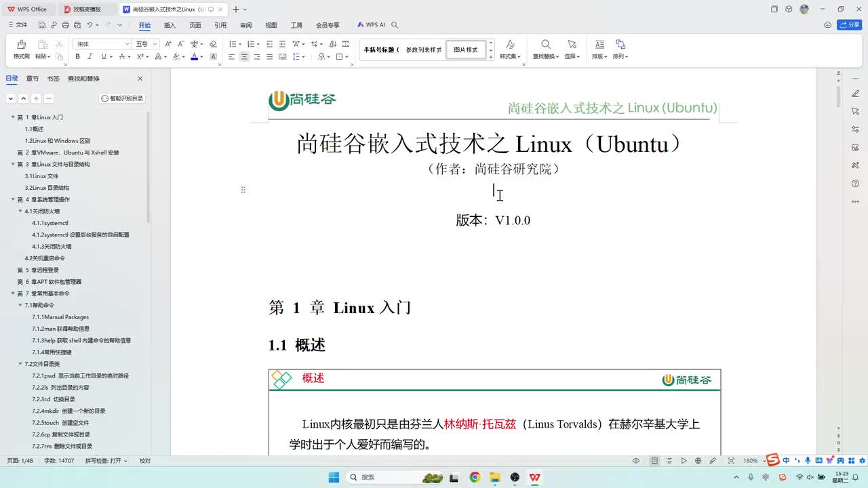
Task: Collapse the 7.2文件目录类 outline node
Action: point(20,364)
